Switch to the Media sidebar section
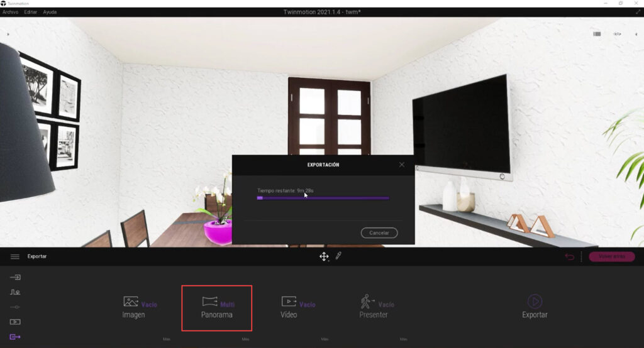Screen dimensions: 644x348 pos(15,322)
